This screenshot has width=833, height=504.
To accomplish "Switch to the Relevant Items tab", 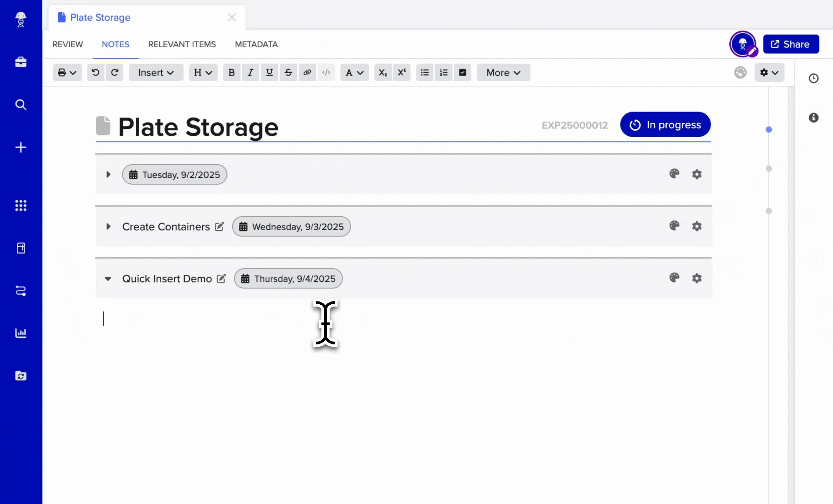I will pos(182,44).
